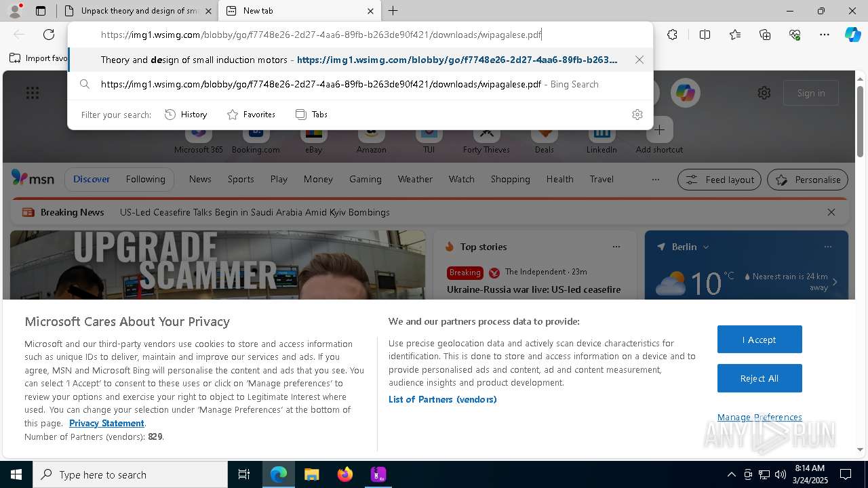The height and width of the screenshot is (488, 868).
Task: Click Add shortcut plus button
Action: tap(659, 130)
